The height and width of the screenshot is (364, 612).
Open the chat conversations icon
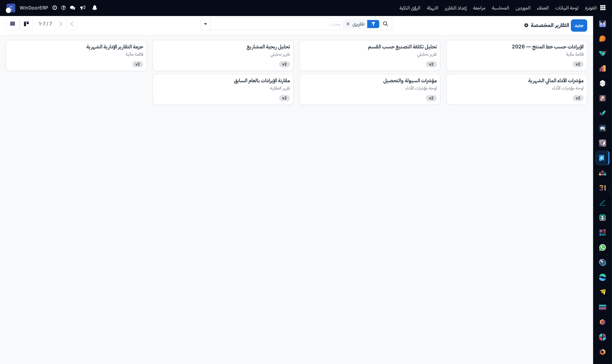click(x=72, y=8)
